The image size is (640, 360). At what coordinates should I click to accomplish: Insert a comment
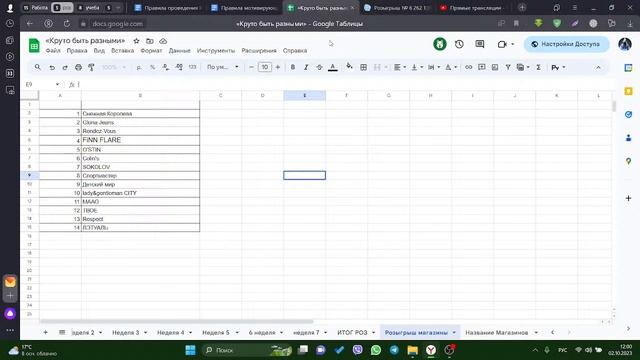point(482,67)
